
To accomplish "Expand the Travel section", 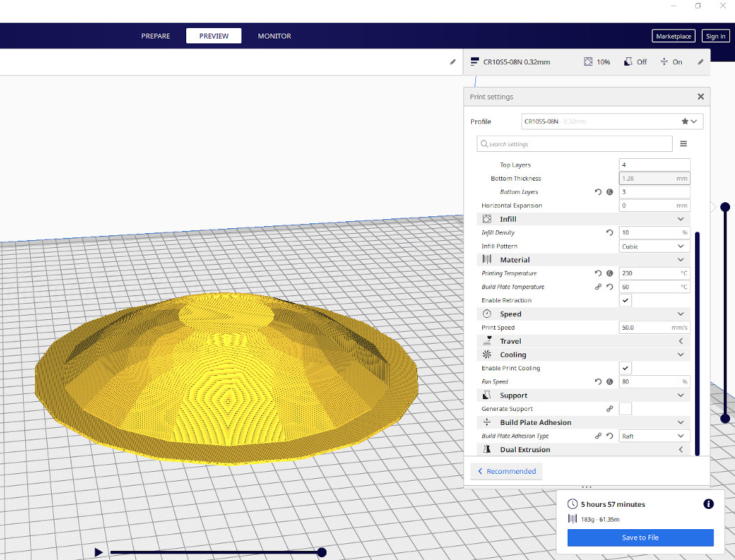I will 680,341.
